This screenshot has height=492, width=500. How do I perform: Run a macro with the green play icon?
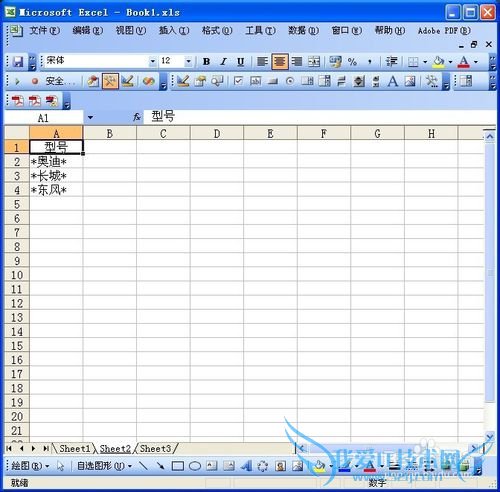[x=17, y=81]
